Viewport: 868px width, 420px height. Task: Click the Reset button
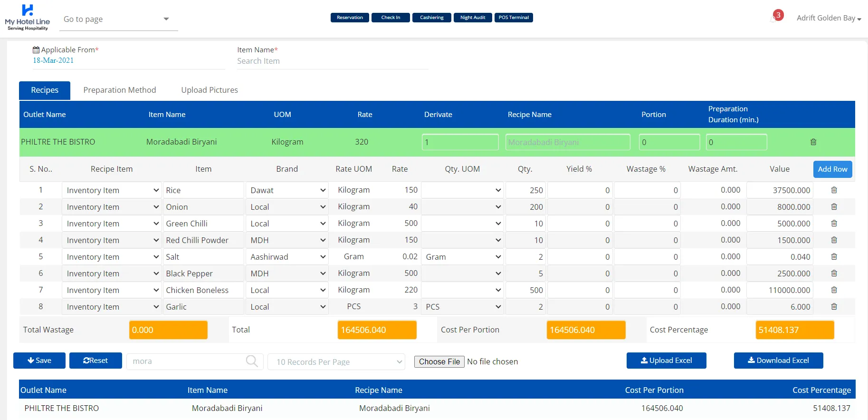pos(95,361)
